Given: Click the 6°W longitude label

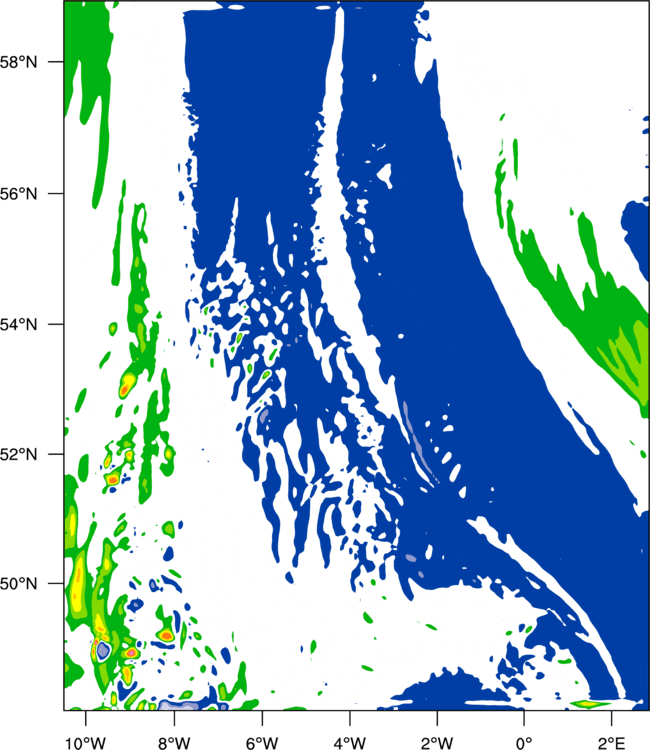Looking at the screenshot, I should (x=262, y=743).
